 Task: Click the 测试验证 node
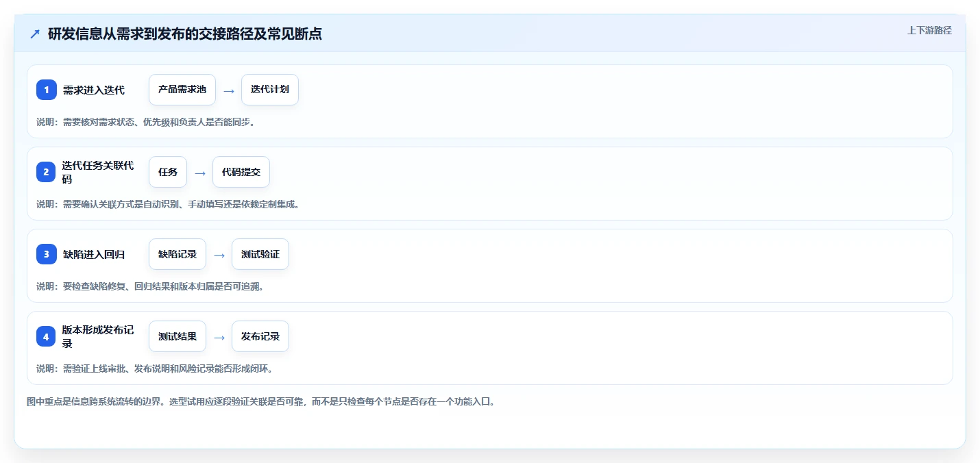260,254
